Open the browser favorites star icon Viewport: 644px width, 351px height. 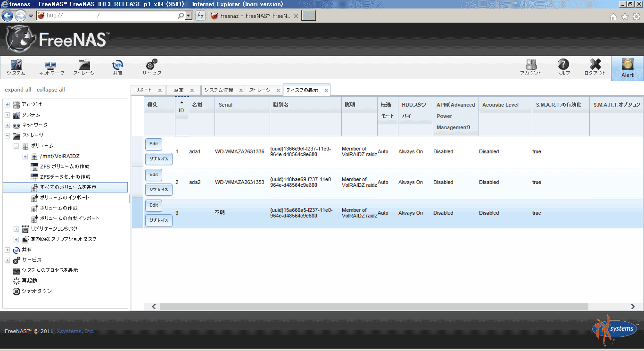pos(625,17)
